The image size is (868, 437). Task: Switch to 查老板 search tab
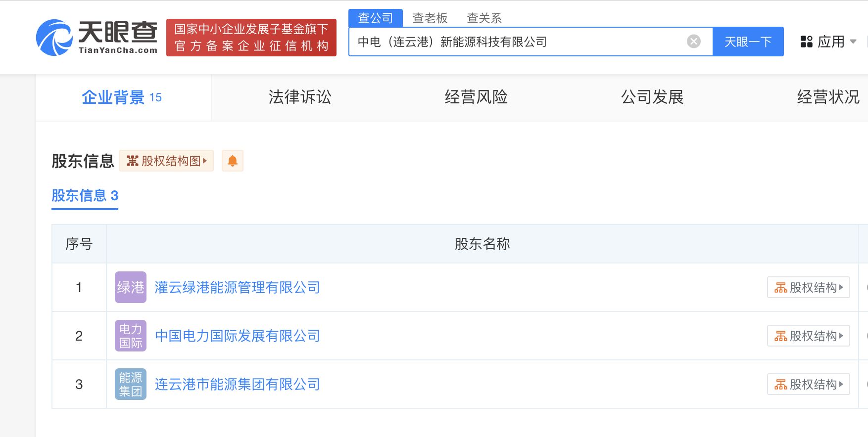pyautogui.click(x=430, y=18)
